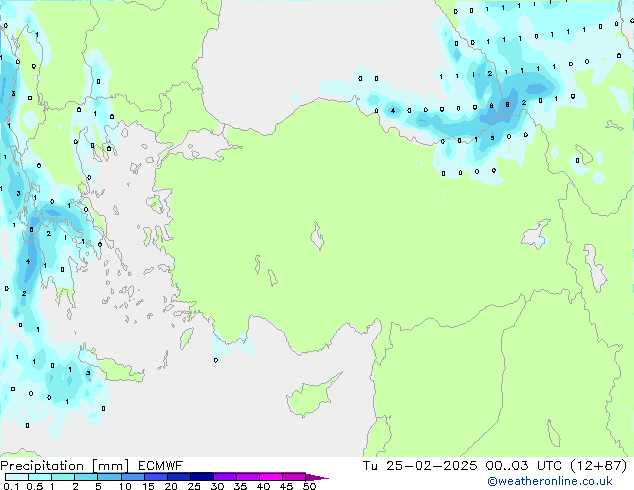
Task: Click the "35" legend scale label
Action: [241, 486]
